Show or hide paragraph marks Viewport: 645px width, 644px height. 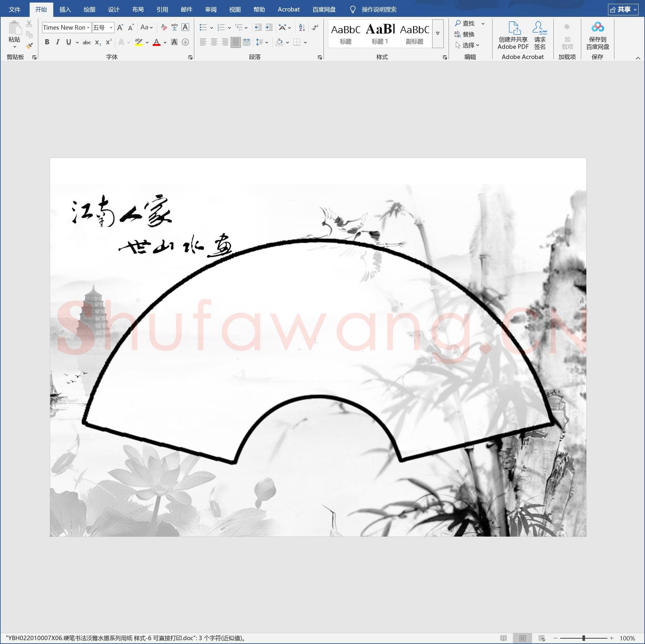coord(315,27)
